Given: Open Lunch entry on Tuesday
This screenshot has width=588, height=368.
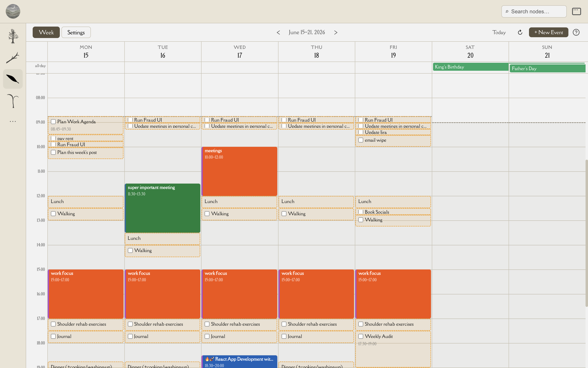Looking at the screenshot, I should tap(162, 239).
